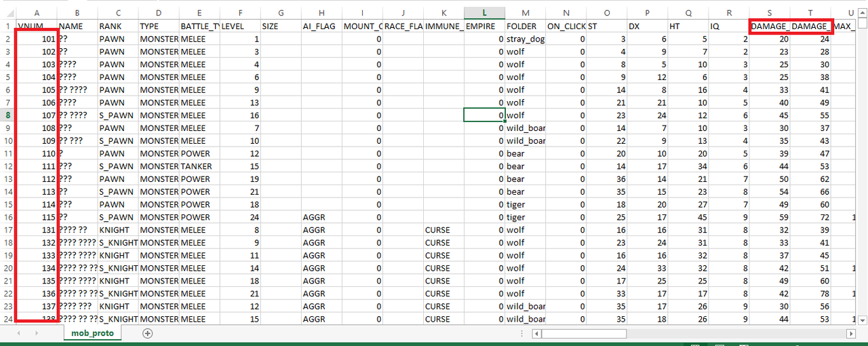Click the MOUNT_C header cell
This screenshot has width=868, height=346.
[x=362, y=26]
